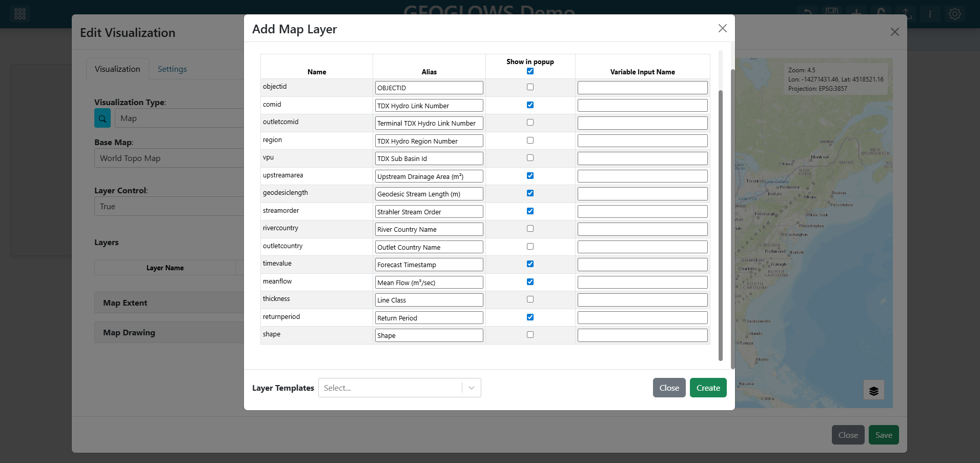Edit the Shape alias field
Image resolution: width=980 pixels, height=463 pixels.
pyautogui.click(x=429, y=335)
